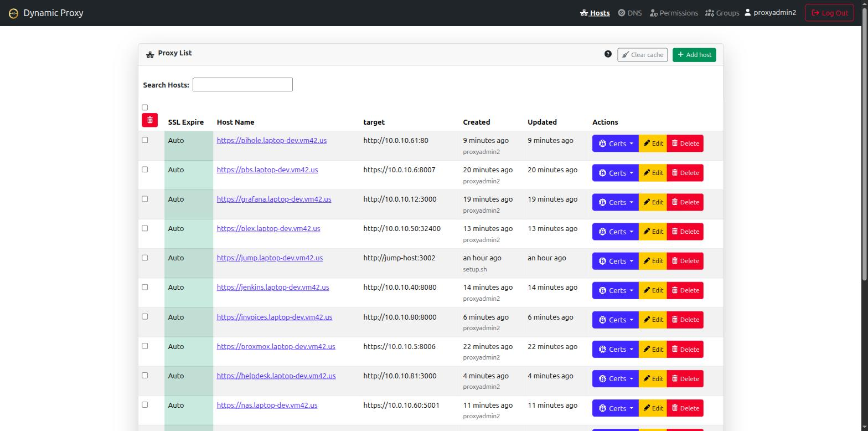This screenshot has width=868, height=431.
Task: Edit the helpdesk host entry
Action: 653,378
